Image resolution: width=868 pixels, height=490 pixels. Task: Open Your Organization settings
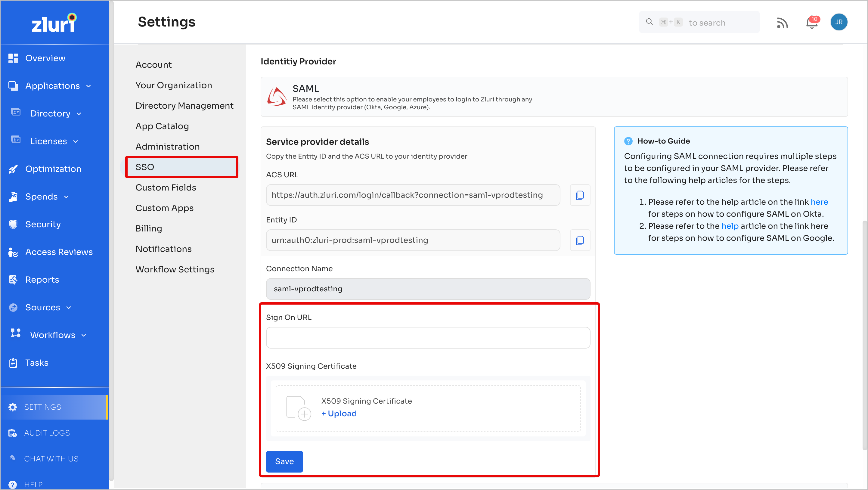[174, 85]
